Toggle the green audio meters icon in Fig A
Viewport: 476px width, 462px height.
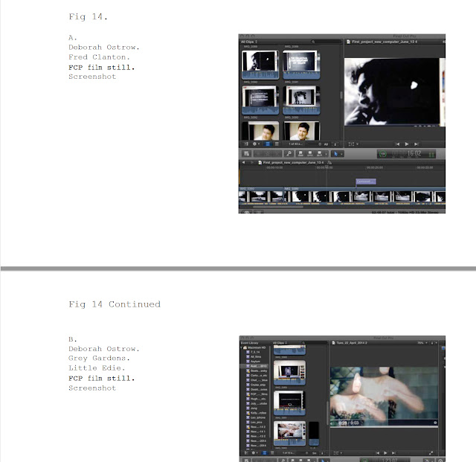coord(431,154)
